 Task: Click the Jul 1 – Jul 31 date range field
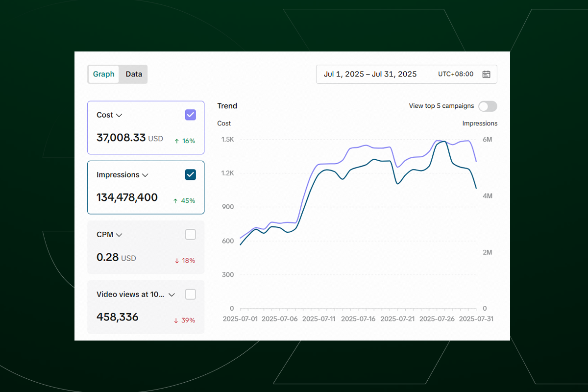370,74
